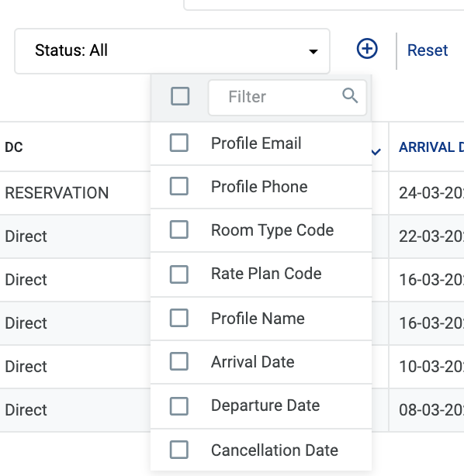The height and width of the screenshot is (476, 464).
Task: Enable the Profile Phone checkbox
Action: (x=179, y=186)
